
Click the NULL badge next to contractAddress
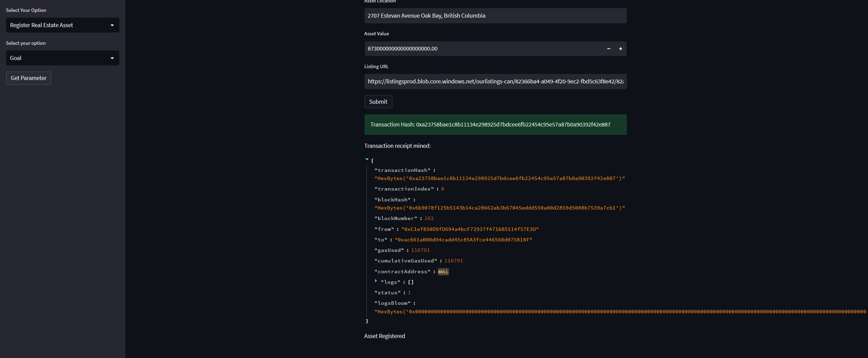pyautogui.click(x=443, y=272)
